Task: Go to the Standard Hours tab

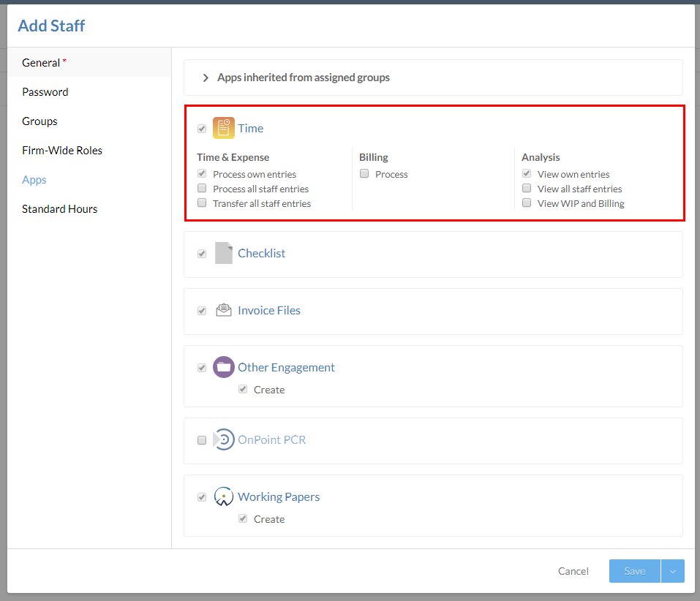Action: click(x=59, y=209)
